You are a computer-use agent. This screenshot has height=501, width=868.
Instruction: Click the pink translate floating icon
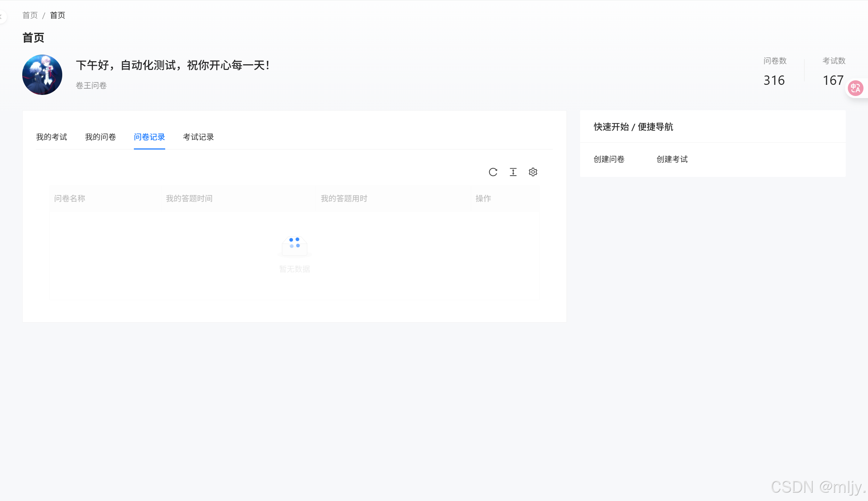coord(855,88)
